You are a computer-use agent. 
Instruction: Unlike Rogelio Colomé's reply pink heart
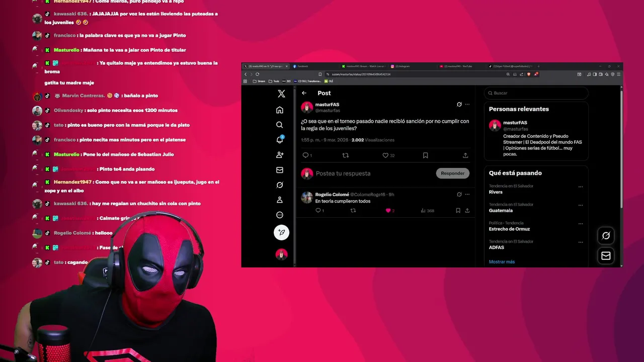tap(389, 211)
